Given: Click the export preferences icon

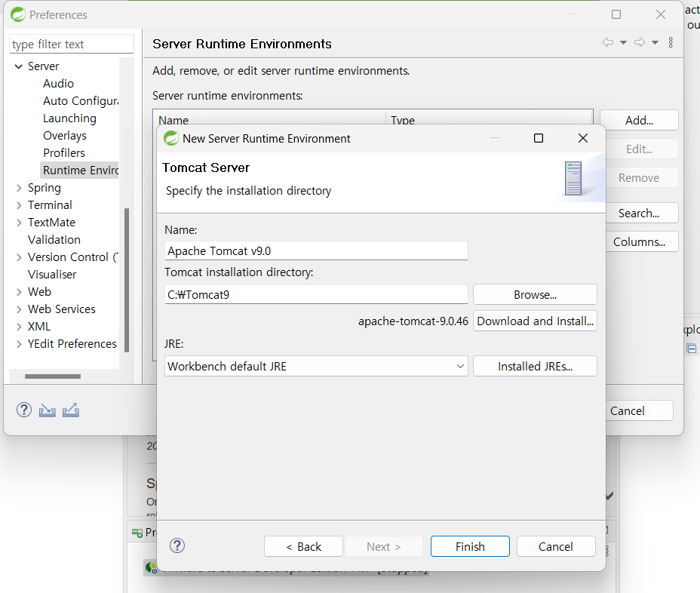Looking at the screenshot, I should tap(71, 410).
